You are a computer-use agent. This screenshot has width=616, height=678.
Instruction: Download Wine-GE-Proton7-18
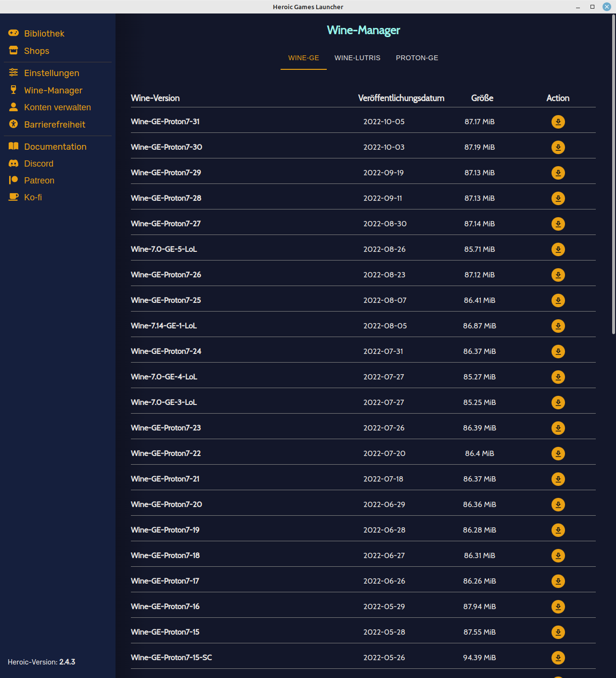558,556
